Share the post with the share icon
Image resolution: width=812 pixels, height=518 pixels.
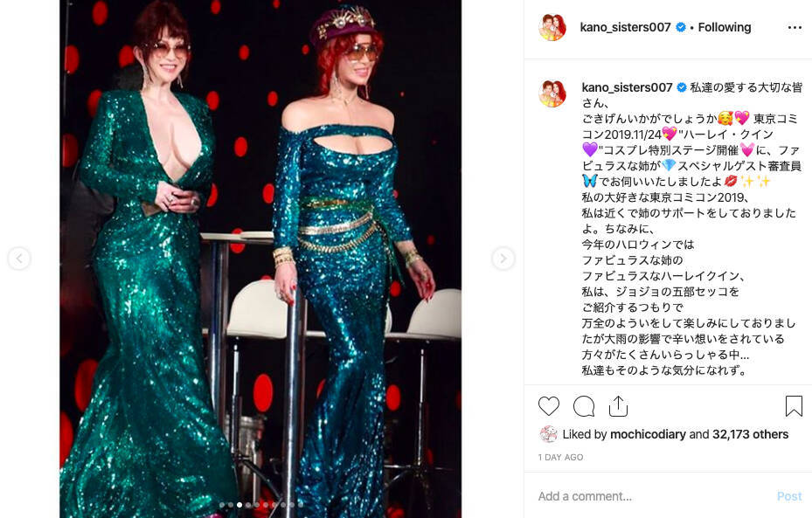click(x=618, y=406)
